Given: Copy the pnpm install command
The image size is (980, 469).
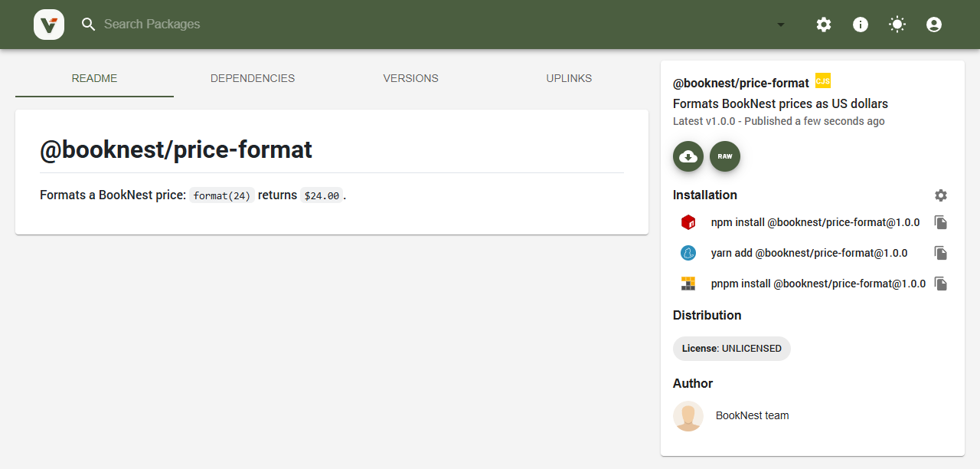Looking at the screenshot, I should (x=941, y=284).
